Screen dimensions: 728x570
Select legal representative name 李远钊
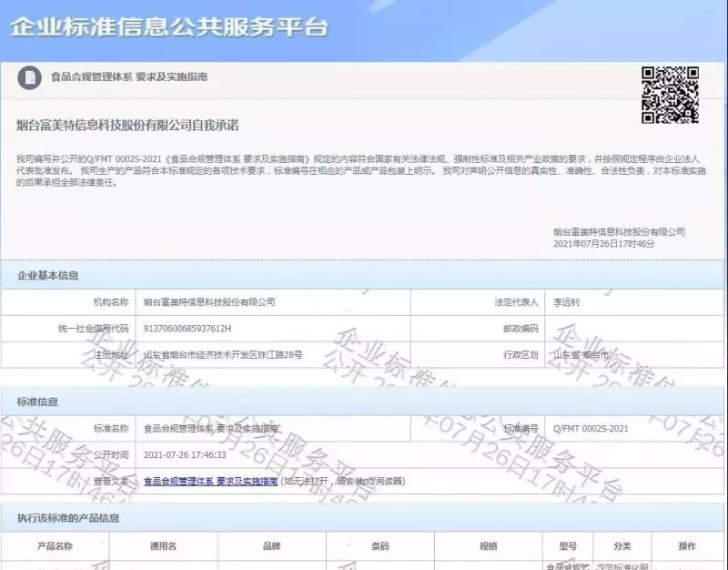[566, 302]
